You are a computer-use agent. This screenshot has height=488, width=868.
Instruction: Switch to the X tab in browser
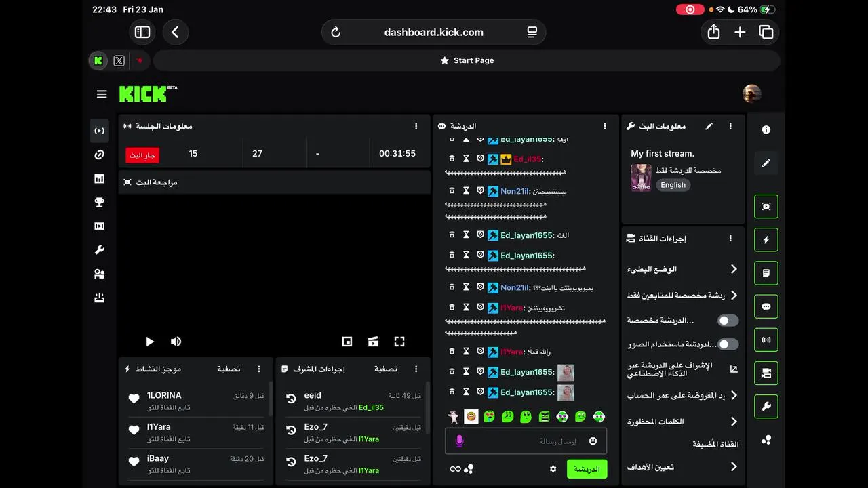click(119, 60)
